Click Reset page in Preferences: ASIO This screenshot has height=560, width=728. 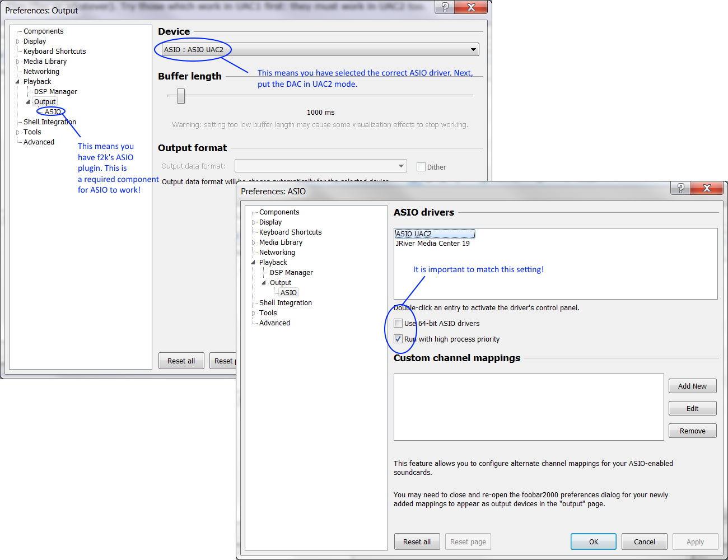tap(468, 542)
